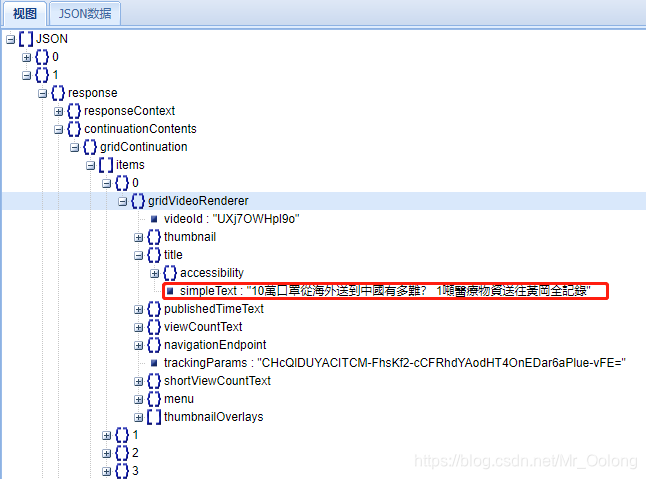Screen dimensions: 646x479
Task: Collapse item 0 under items
Action: [107, 183]
